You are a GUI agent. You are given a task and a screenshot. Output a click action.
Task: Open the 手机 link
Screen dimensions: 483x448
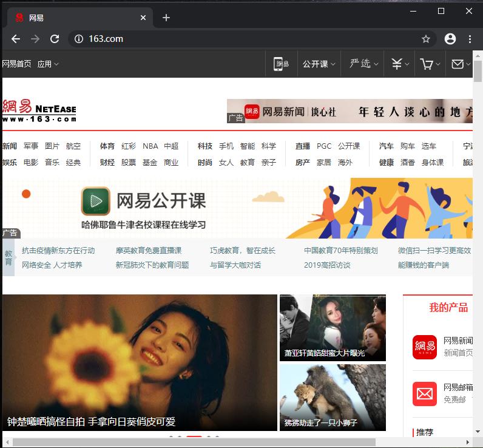tap(226, 146)
